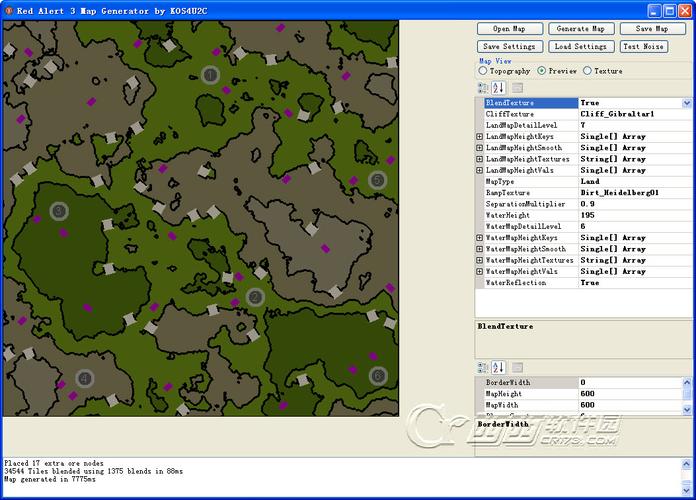The image size is (696, 500).
Task: Select the CliffTexture property row
Action: [x=588, y=114]
